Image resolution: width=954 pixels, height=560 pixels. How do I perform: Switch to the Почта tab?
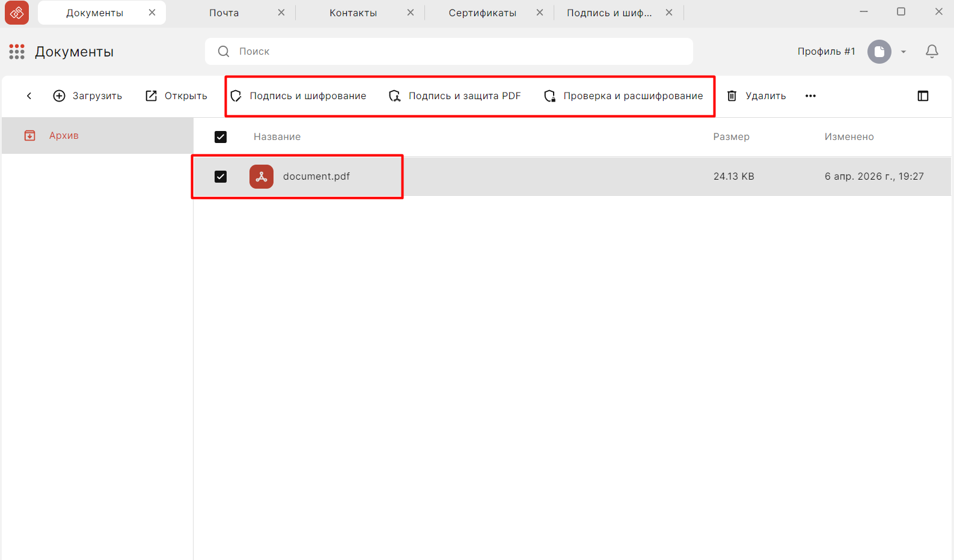point(224,13)
